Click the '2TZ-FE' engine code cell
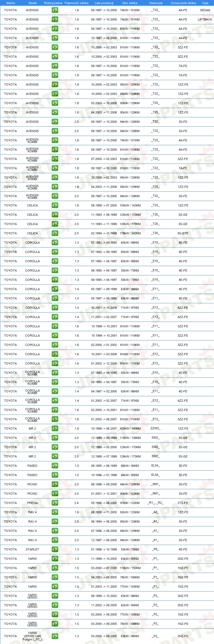Viewport: 214px width, 644px height. coord(183,503)
